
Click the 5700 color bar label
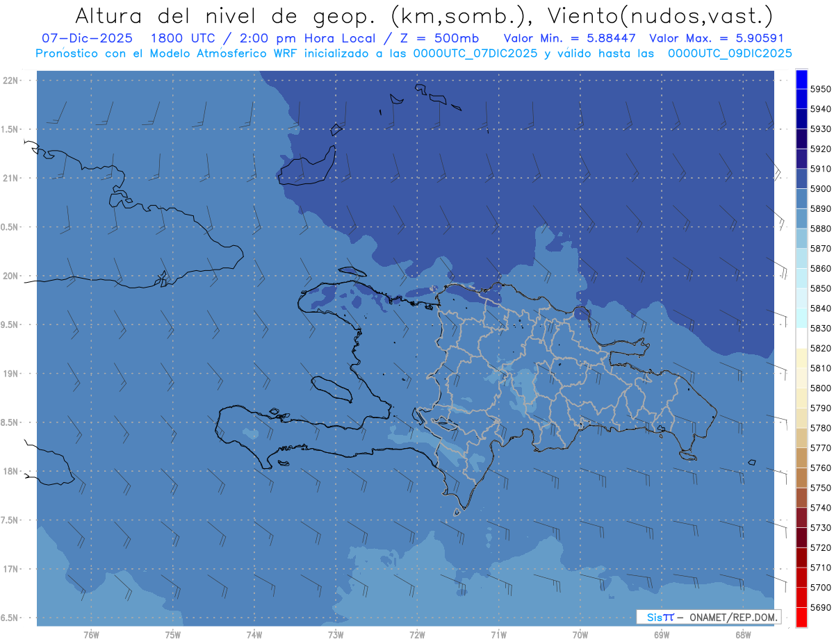[x=820, y=588]
